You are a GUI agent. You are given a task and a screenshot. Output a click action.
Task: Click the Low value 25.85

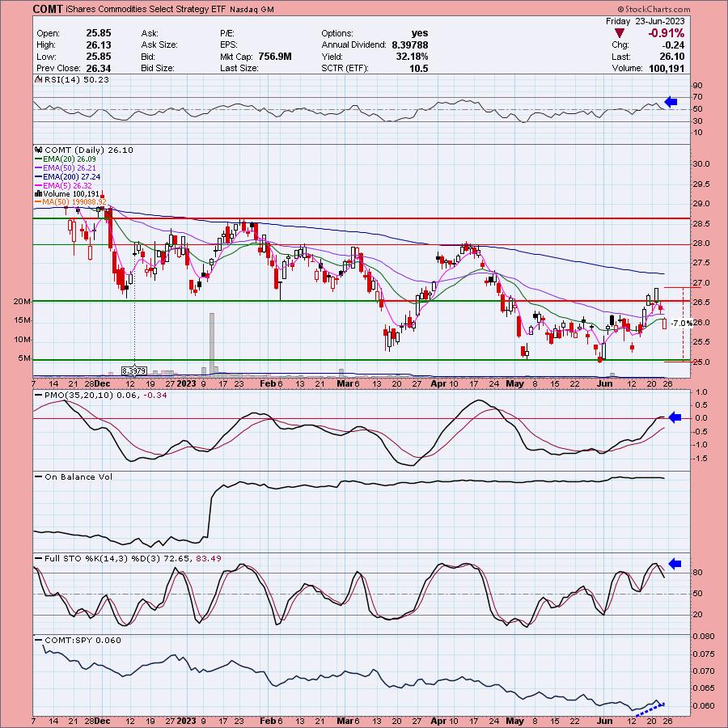point(99,57)
